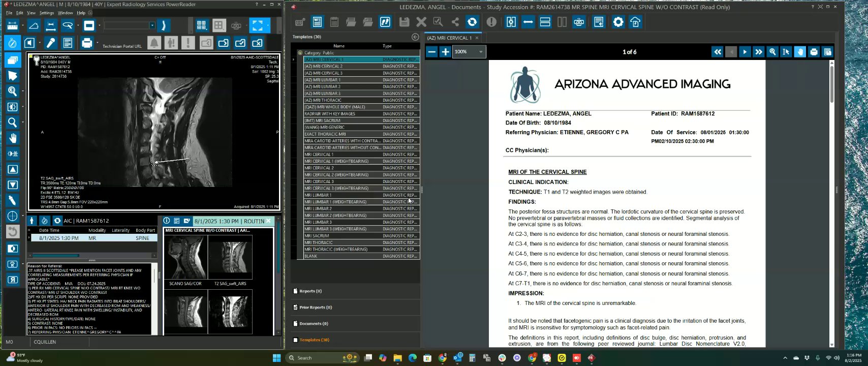Jump to the first report page

tap(717, 52)
